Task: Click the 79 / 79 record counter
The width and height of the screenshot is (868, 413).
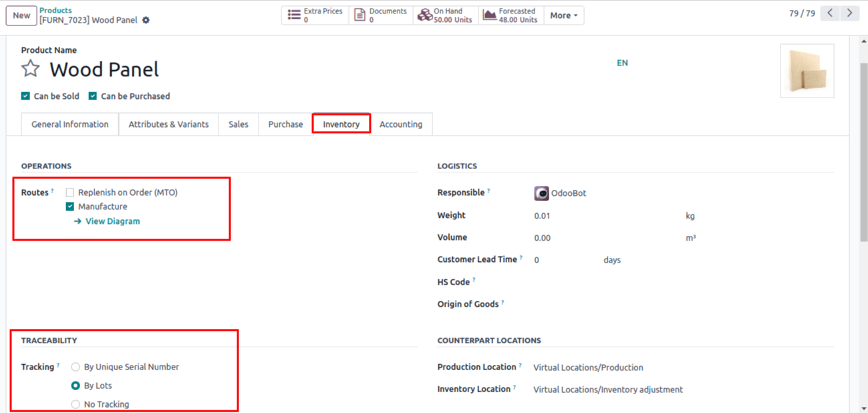Action: click(802, 13)
